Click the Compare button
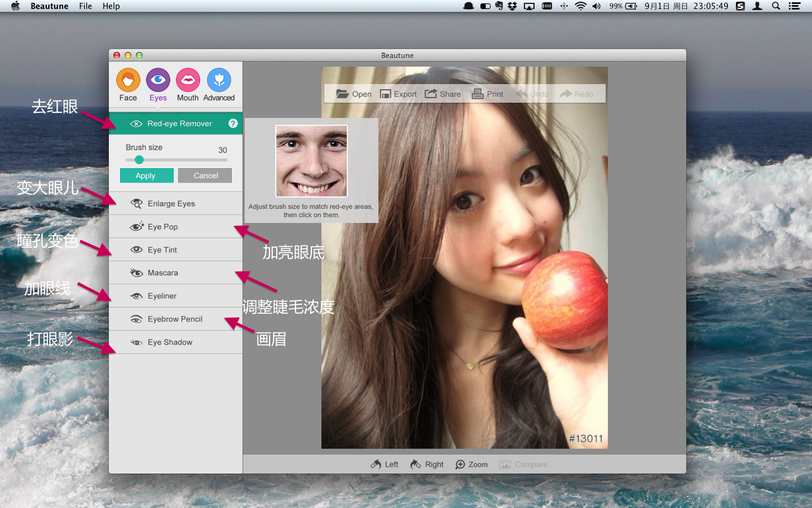 [x=523, y=465]
